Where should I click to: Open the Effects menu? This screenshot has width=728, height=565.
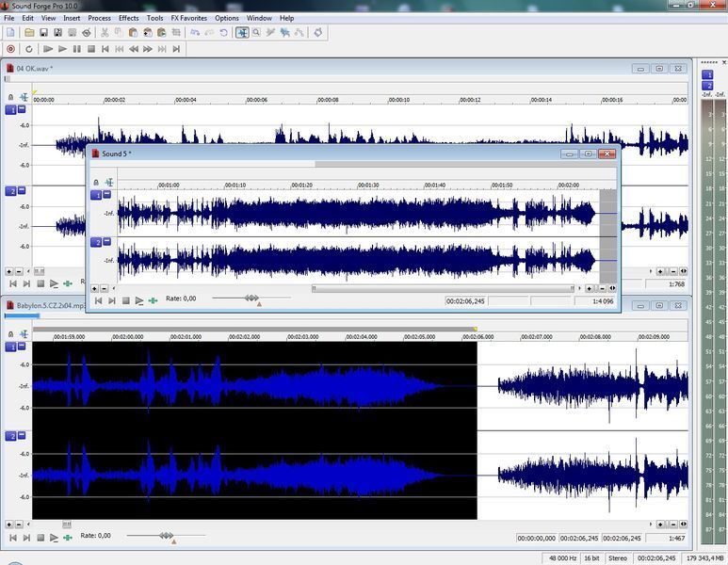point(129,18)
